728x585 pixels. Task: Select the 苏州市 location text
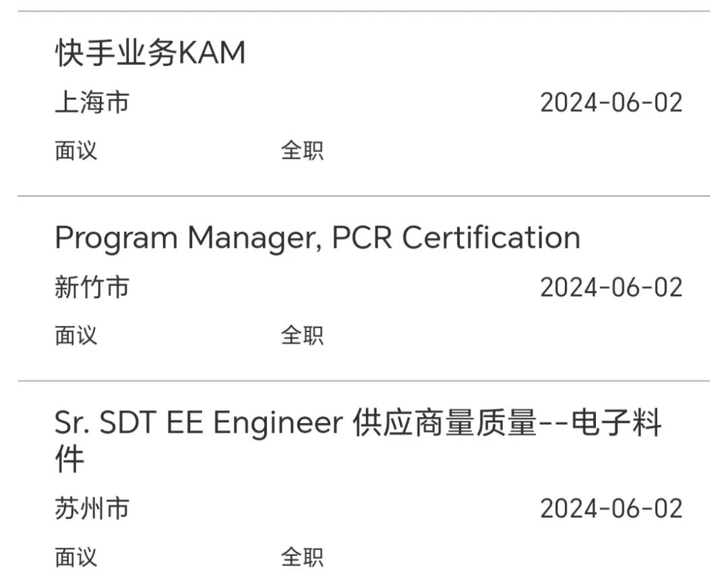click(92, 508)
